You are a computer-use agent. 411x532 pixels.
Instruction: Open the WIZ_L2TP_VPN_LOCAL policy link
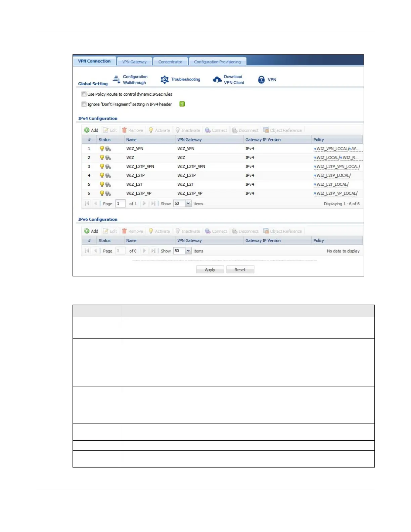tap(338, 167)
